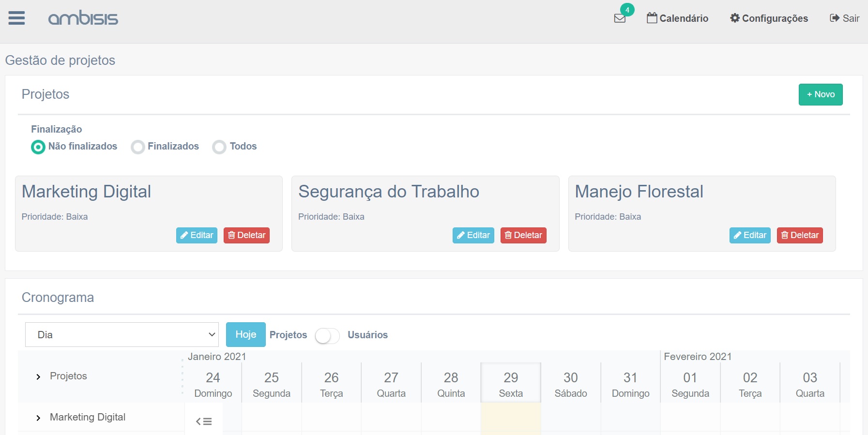Image resolution: width=868 pixels, height=435 pixels.
Task: Edit the Manejo Florestal project
Action: [x=750, y=235]
